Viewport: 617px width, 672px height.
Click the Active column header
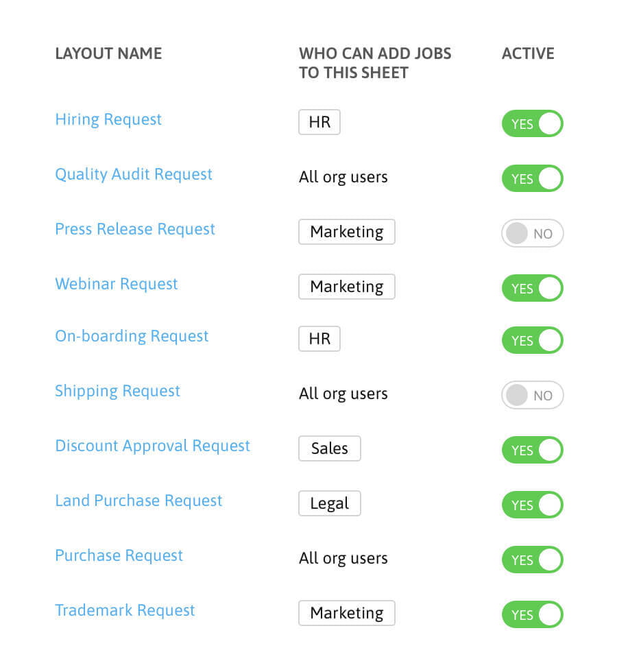[x=528, y=54]
